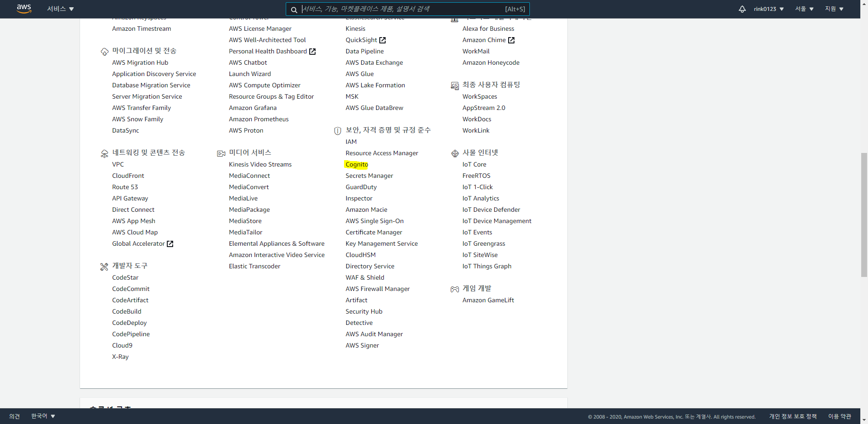
Task: Open X-Ray service
Action: click(121, 357)
